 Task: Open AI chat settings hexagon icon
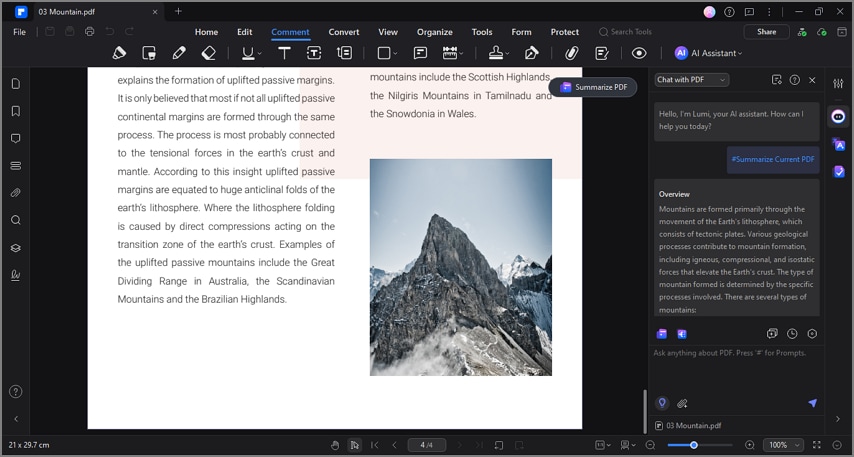tap(812, 334)
